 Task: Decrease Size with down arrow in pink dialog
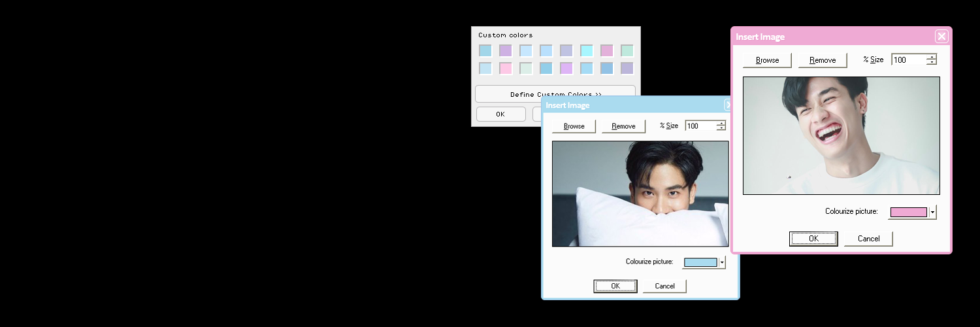tap(932, 62)
